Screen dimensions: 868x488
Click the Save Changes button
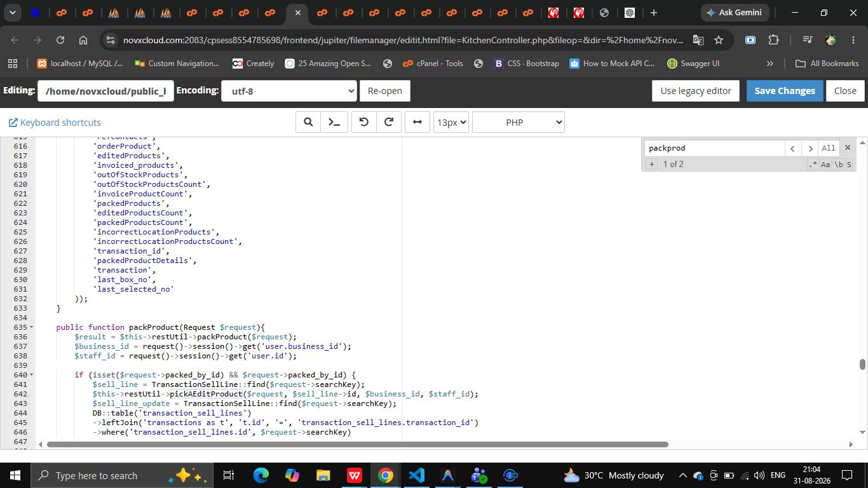click(x=785, y=91)
